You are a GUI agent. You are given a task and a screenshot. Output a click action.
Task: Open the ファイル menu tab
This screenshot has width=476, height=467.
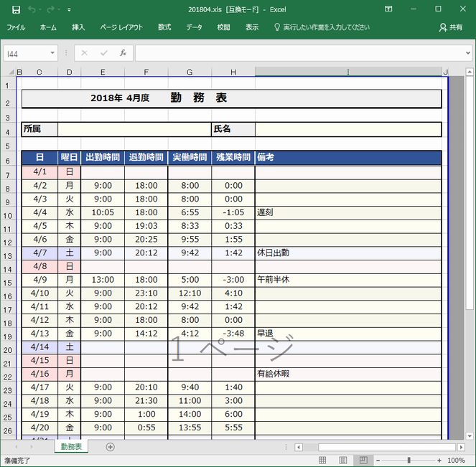[16, 27]
